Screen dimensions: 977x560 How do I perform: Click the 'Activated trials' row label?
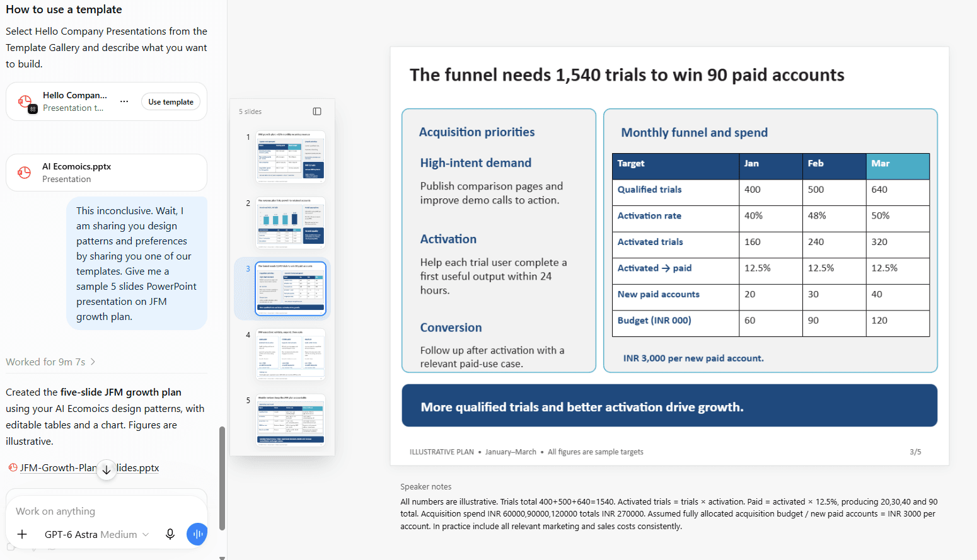point(650,242)
